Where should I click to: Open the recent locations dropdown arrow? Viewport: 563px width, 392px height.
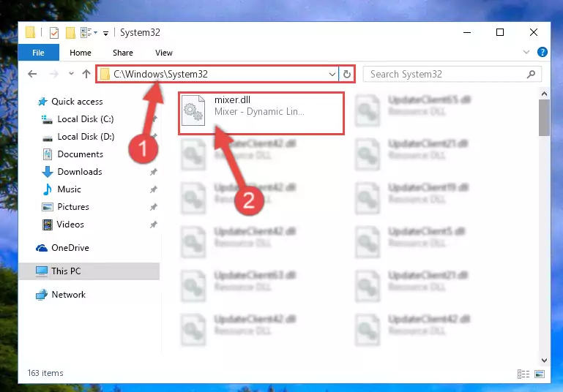[71, 74]
